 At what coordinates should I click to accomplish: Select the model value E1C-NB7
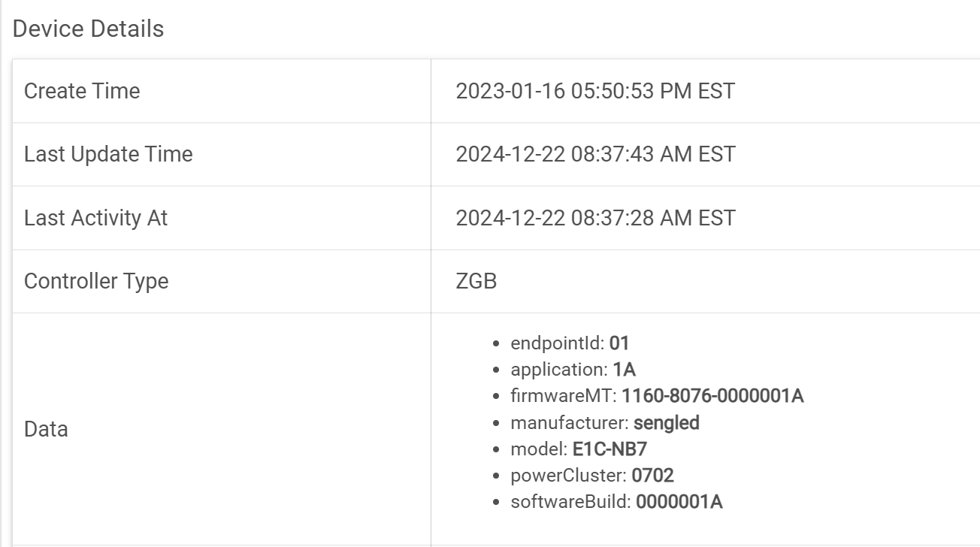coord(609,449)
